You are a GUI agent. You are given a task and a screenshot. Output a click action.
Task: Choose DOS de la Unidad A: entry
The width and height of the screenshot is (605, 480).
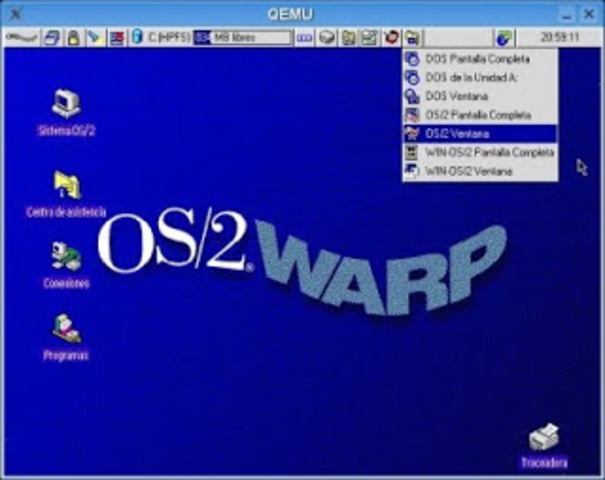(x=480, y=78)
